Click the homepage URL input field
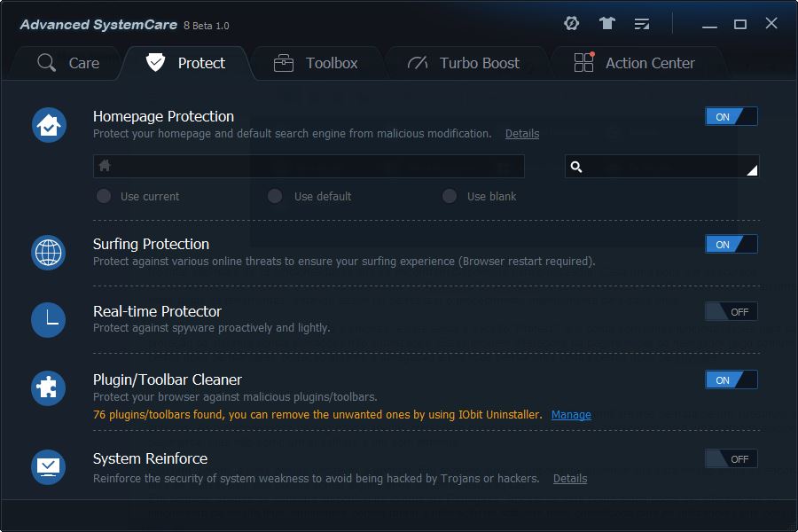The width and height of the screenshot is (798, 532). coord(309,167)
